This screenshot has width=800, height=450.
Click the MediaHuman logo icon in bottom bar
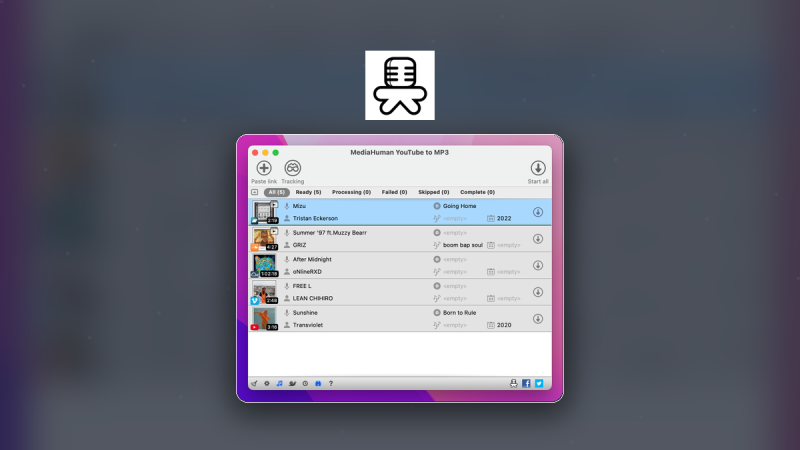pos(513,383)
